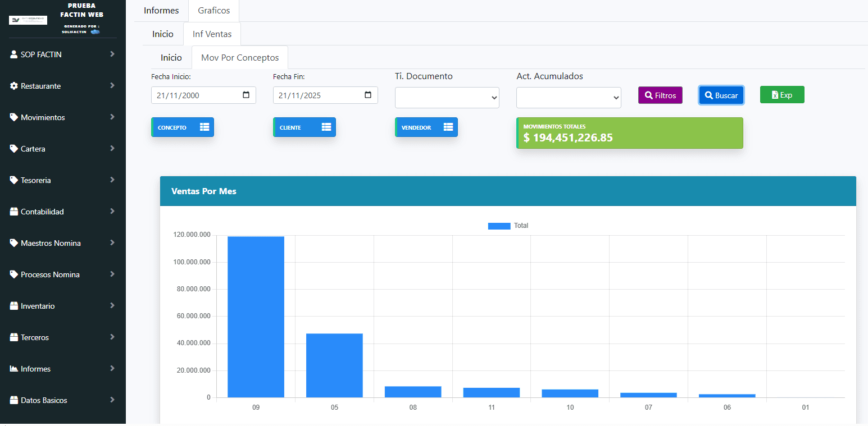The width and height of the screenshot is (868, 426).
Task: Expand the Contabilidad sidebar menu
Action: pos(112,212)
